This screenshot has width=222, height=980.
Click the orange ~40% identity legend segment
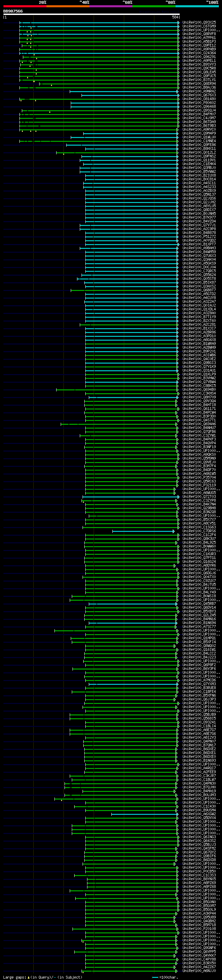[68, 6]
